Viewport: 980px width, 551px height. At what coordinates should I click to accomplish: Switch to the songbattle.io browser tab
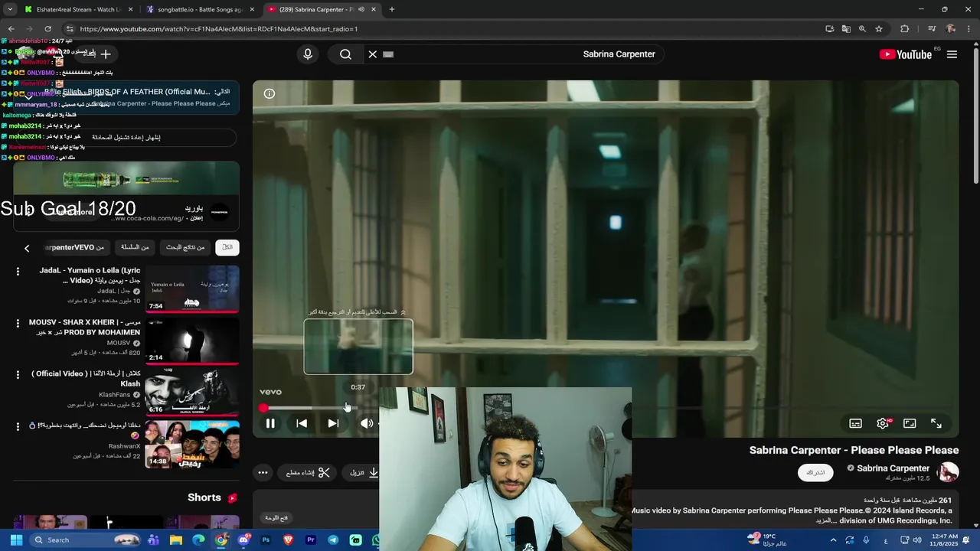(x=201, y=9)
